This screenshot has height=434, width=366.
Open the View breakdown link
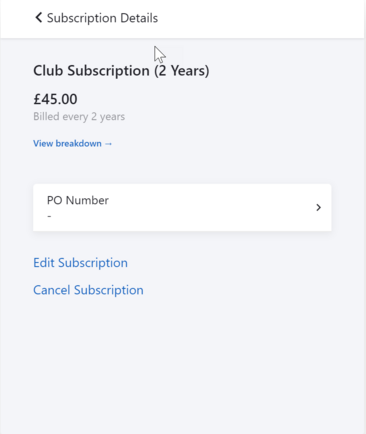click(73, 144)
